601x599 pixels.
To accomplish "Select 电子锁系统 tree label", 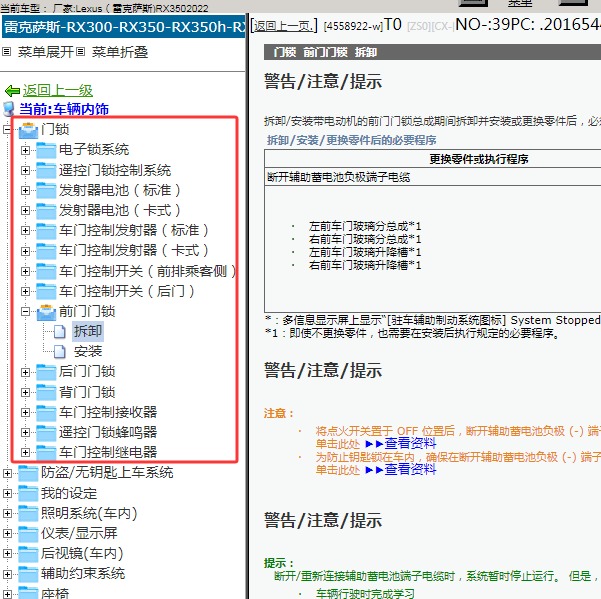I will pyautogui.click(x=94, y=149).
